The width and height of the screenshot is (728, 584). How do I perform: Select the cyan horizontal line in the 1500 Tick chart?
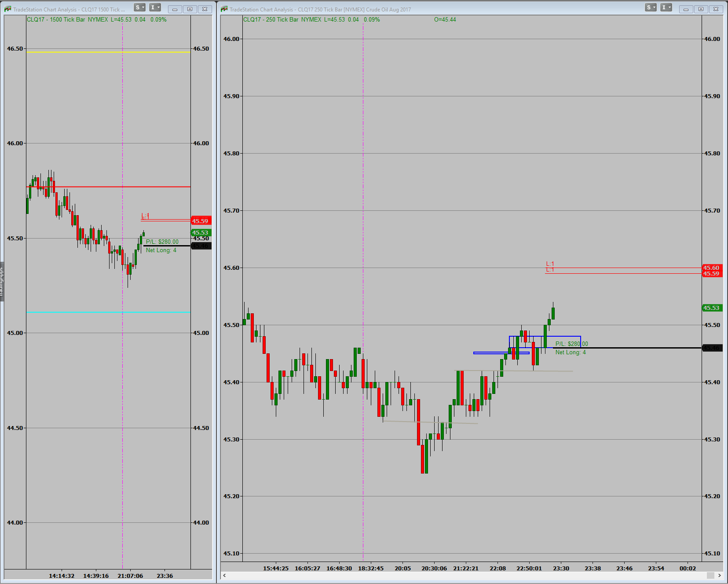coord(108,312)
